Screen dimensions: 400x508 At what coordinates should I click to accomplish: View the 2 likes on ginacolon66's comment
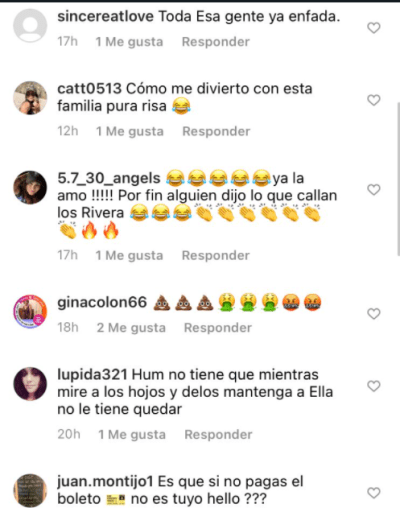pos(131,328)
